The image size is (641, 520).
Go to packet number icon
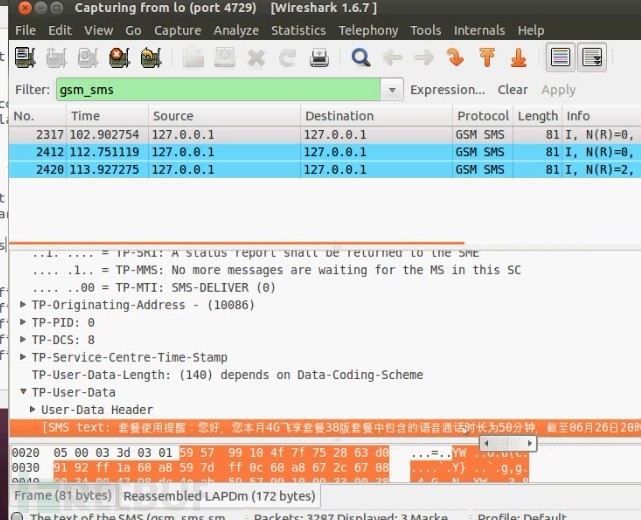(x=455, y=57)
